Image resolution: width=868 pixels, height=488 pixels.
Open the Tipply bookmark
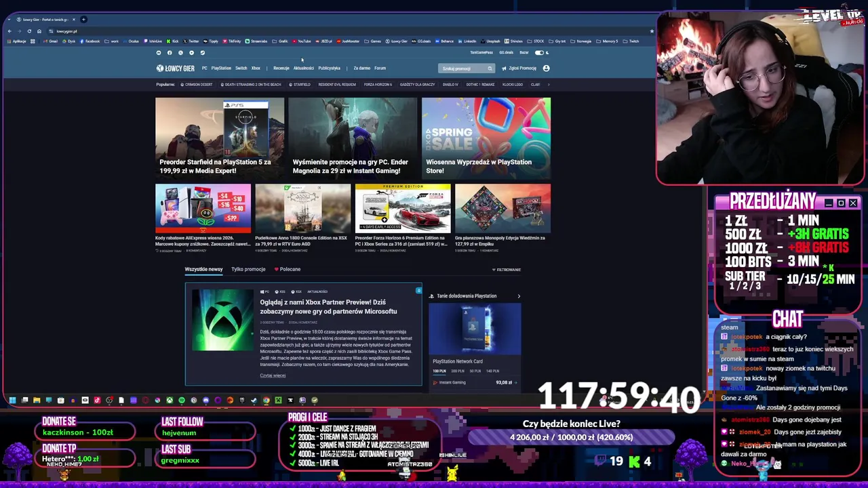(211, 41)
